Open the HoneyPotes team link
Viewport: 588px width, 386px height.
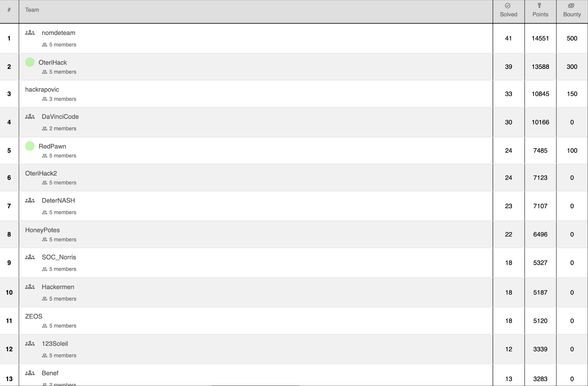point(42,230)
